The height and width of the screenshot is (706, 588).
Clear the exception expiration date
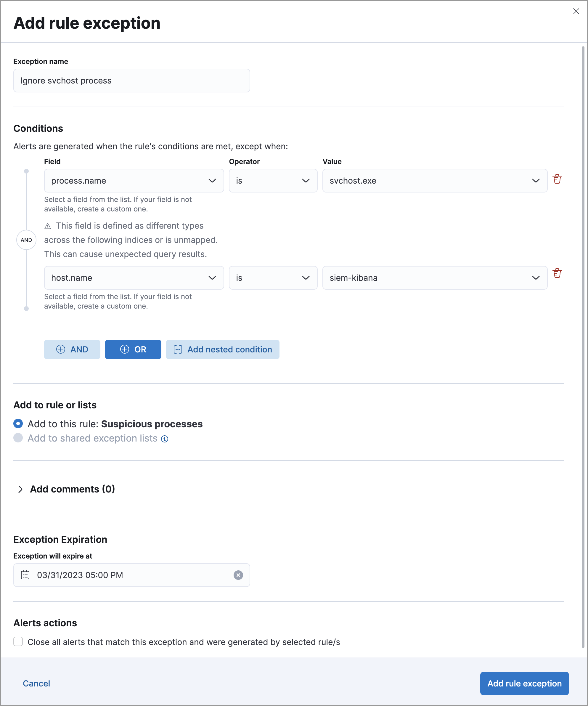[238, 575]
